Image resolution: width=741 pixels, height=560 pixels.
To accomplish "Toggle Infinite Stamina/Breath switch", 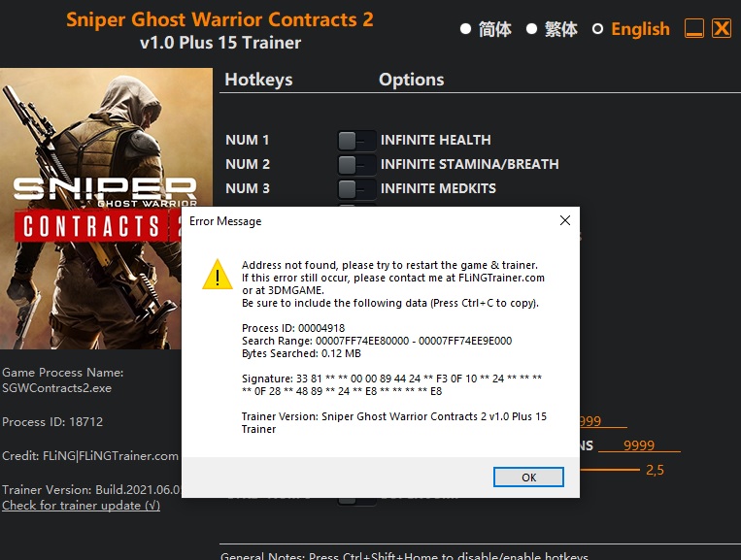I will pyautogui.click(x=356, y=164).
